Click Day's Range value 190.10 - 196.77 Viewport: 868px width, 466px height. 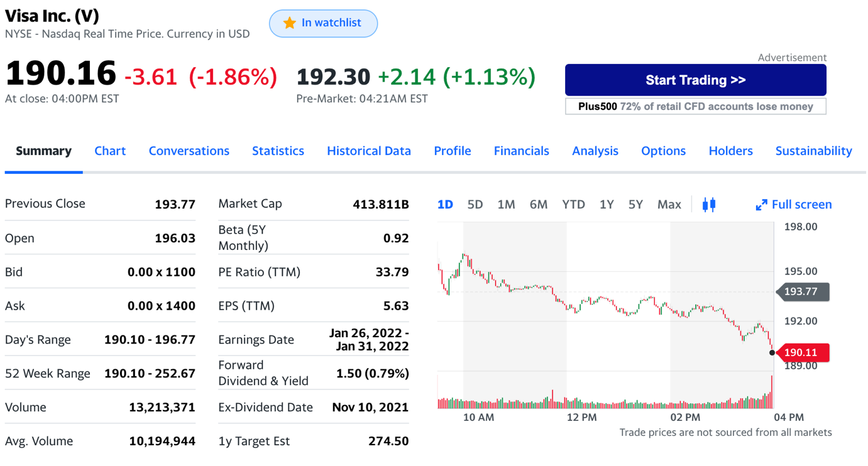(x=150, y=340)
